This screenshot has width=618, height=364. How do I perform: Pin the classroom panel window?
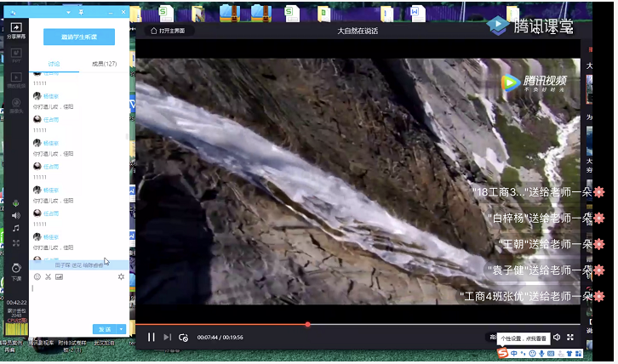pyautogui.click(x=81, y=13)
